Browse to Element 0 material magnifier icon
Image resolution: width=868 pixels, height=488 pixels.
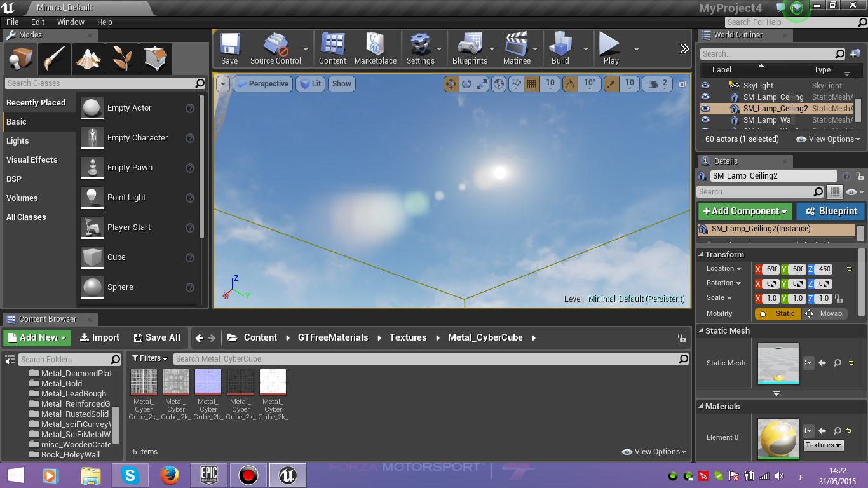coord(837,431)
